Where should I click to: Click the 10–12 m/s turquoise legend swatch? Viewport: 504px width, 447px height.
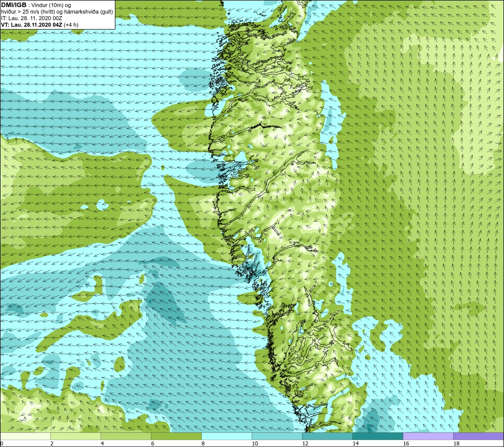[277, 436]
